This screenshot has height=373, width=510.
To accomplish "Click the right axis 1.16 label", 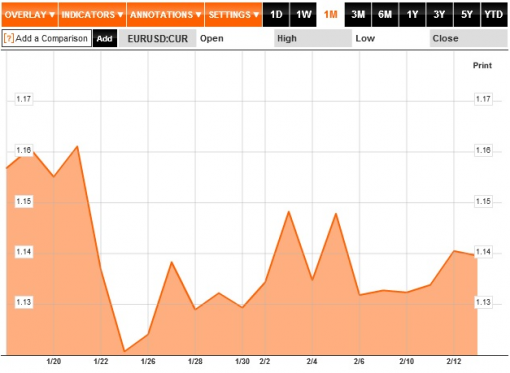I will pyautogui.click(x=483, y=150).
